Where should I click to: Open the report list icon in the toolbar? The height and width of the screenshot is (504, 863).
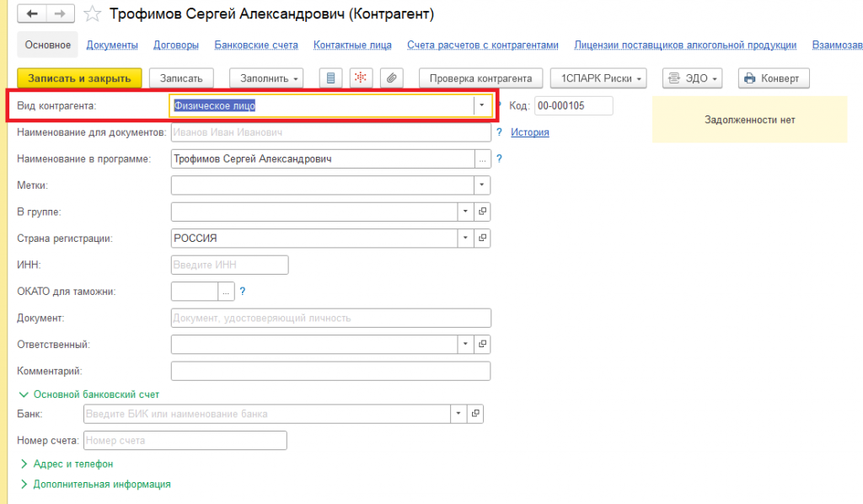pos(330,78)
